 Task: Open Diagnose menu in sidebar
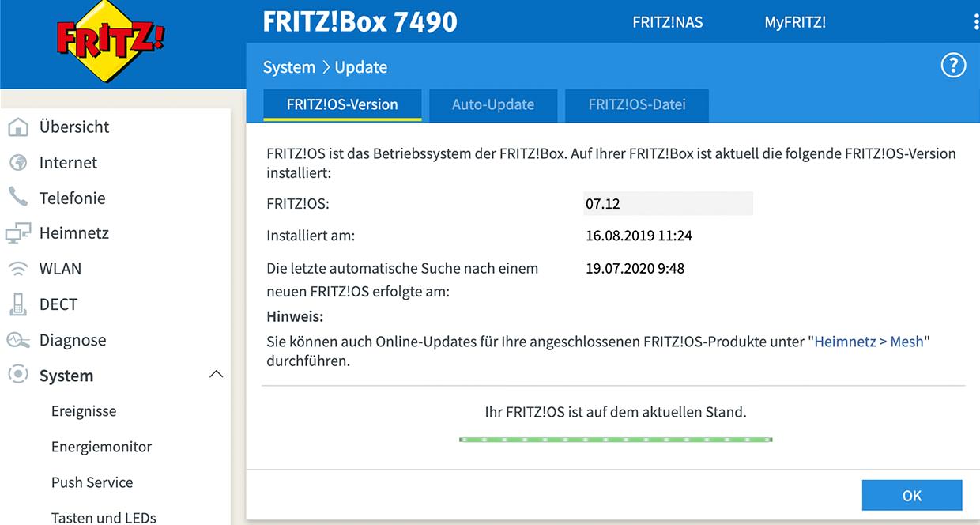73,340
